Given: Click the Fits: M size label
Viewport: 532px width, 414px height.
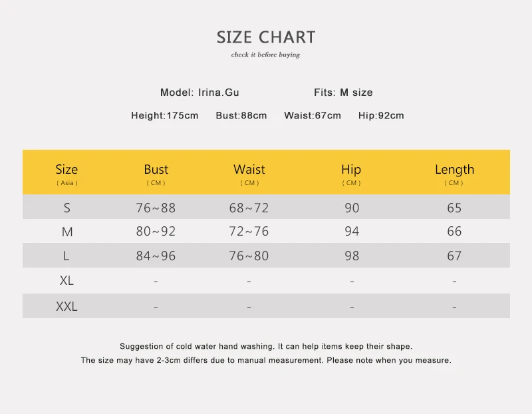Looking at the screenshot, I should click(x=343, y=93).
